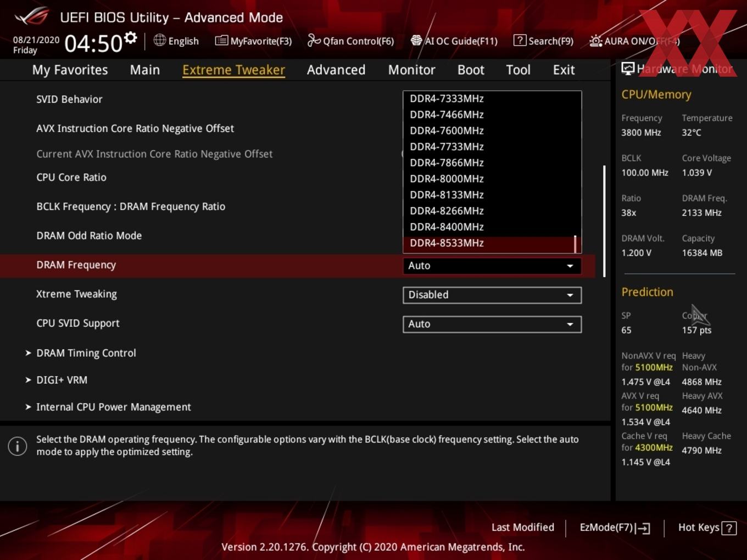Click the Hot Keys question mark icon
Viewport: 747px width, 560px height.
[729, 528]
